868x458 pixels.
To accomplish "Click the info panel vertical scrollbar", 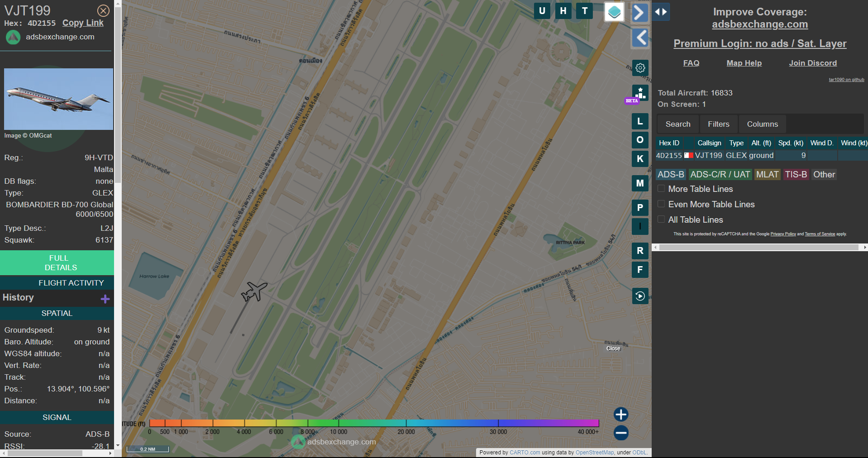I will click(x=118, y=95).
